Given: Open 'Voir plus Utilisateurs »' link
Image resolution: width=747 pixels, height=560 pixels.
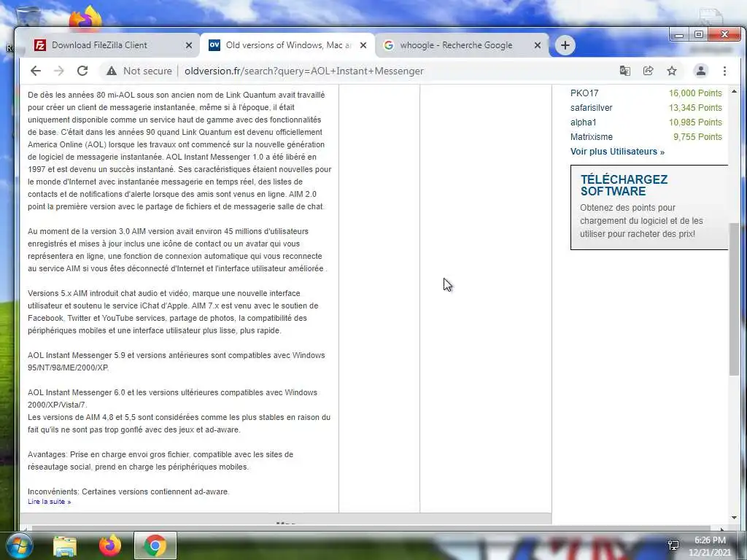Looking at the screenshot, I should point(617,152).
